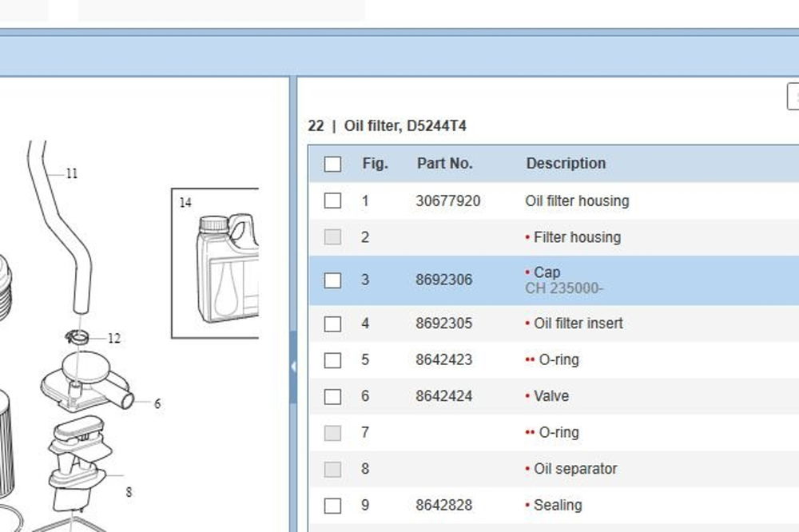Image resolution: width=799 pixels, height=532 pixels.
Task: Sort by the Fig. column header
Action: pos(375,163)
